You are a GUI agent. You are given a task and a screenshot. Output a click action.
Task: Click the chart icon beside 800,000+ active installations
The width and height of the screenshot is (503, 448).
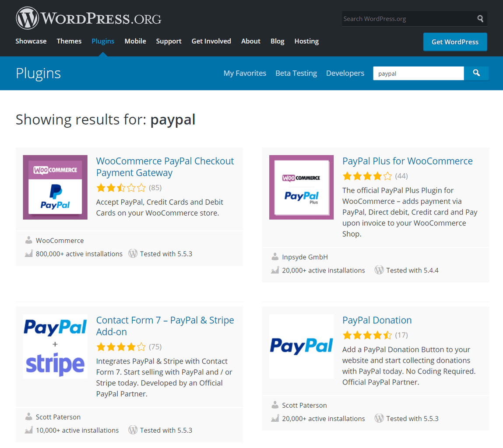[x=28, y=254]
